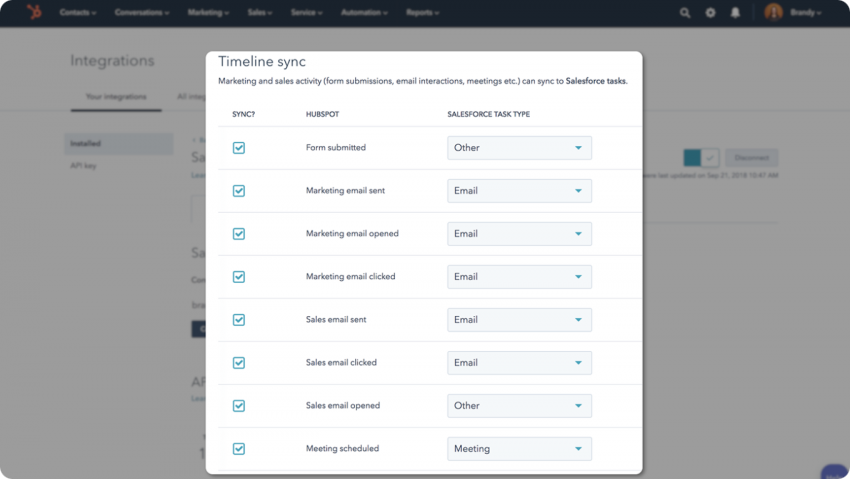Select API key in sidebar

83,166
